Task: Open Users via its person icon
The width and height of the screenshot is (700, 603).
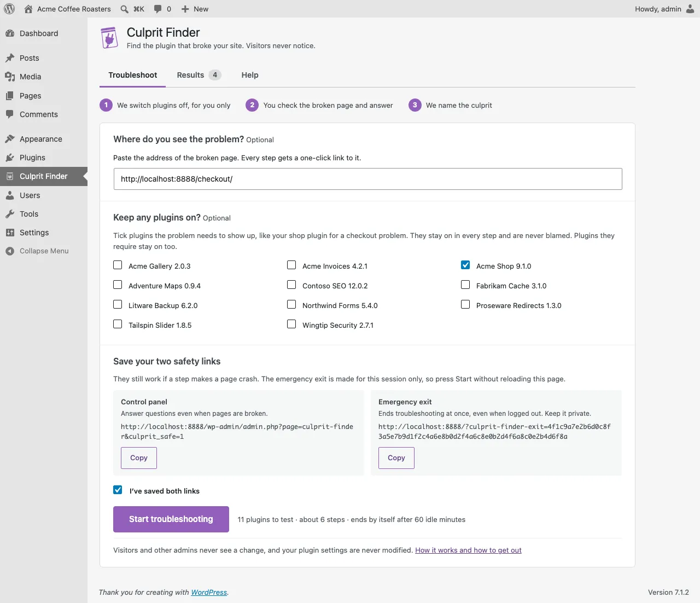Action: click(x=10, y=195)
